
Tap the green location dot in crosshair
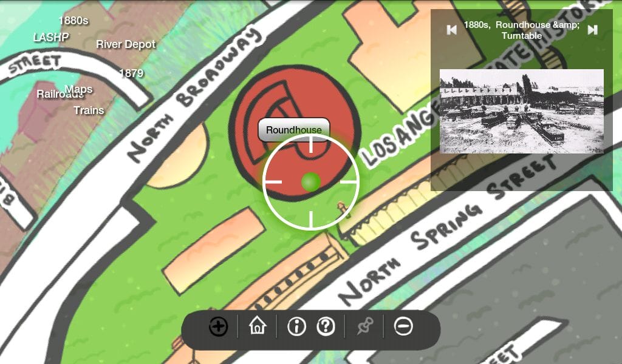point(311,182)
